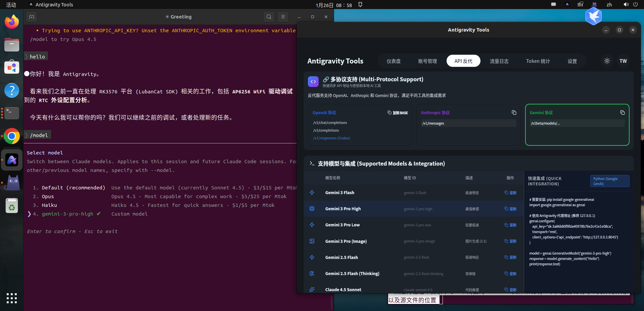Select the Gemini 3 Pro High row name
644x311 pixels.
point(343,209)
